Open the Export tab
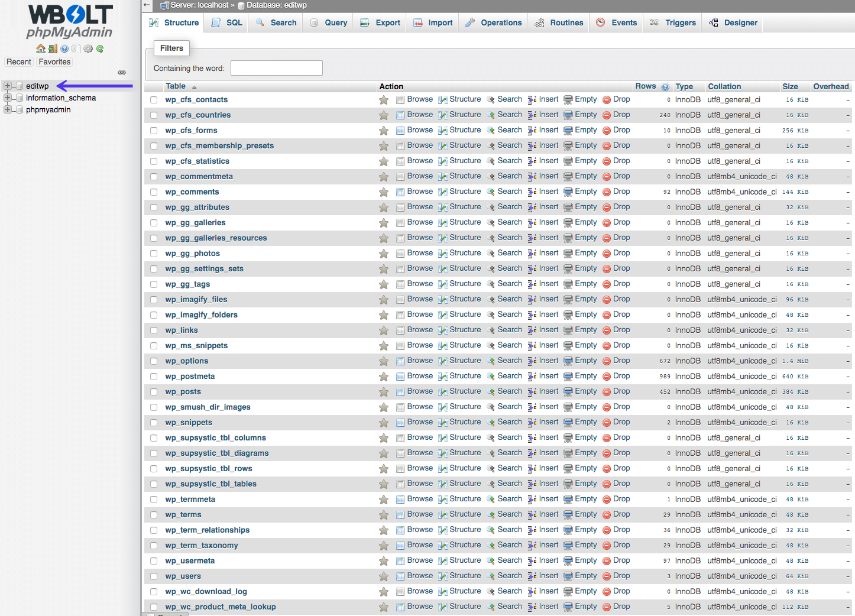The width and height of the screenshot is (855, 616). (380, 23)
